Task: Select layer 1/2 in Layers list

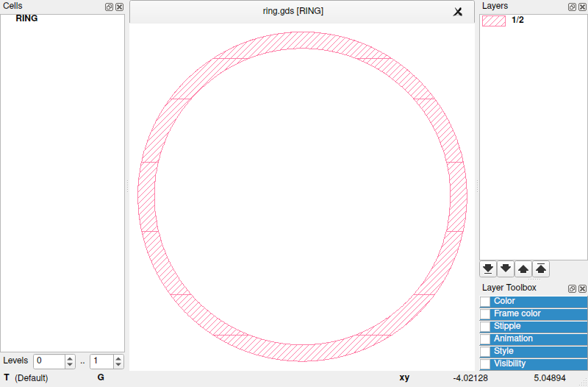Action: click(x=517, y=21)
